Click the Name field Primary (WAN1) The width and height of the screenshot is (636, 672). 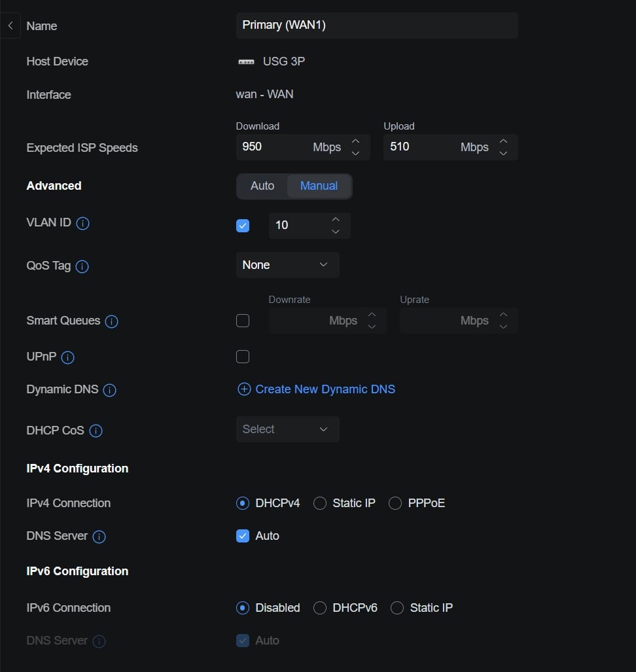(x=377, y=26)
